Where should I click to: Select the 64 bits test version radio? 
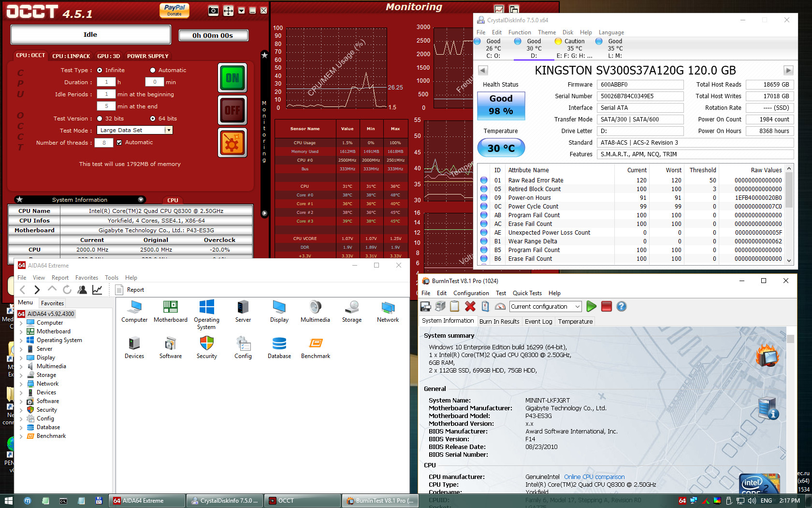point(153,119)
